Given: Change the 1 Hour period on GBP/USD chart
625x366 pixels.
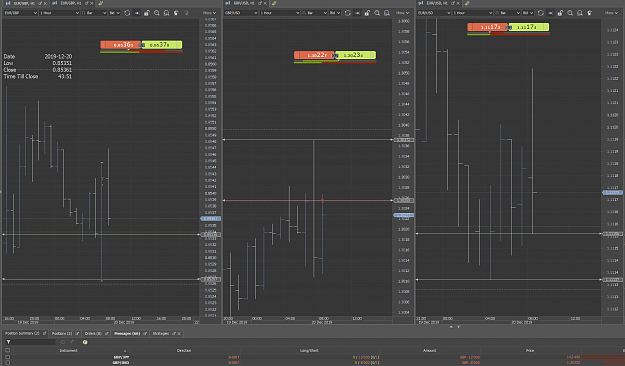Looking at the screenshot, I should [x=280, y=13].
